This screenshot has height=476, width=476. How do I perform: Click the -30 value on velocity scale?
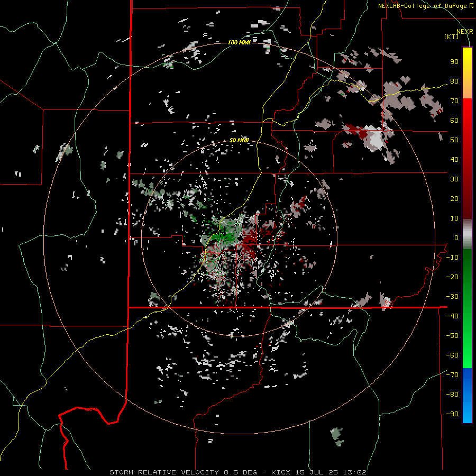tap(452, 297)
